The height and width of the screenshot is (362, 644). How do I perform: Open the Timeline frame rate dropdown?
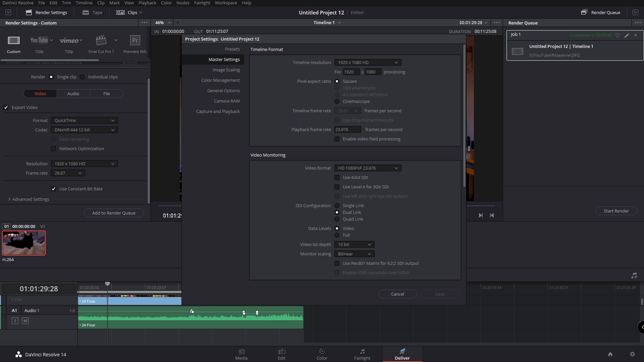tap(347, 111)
